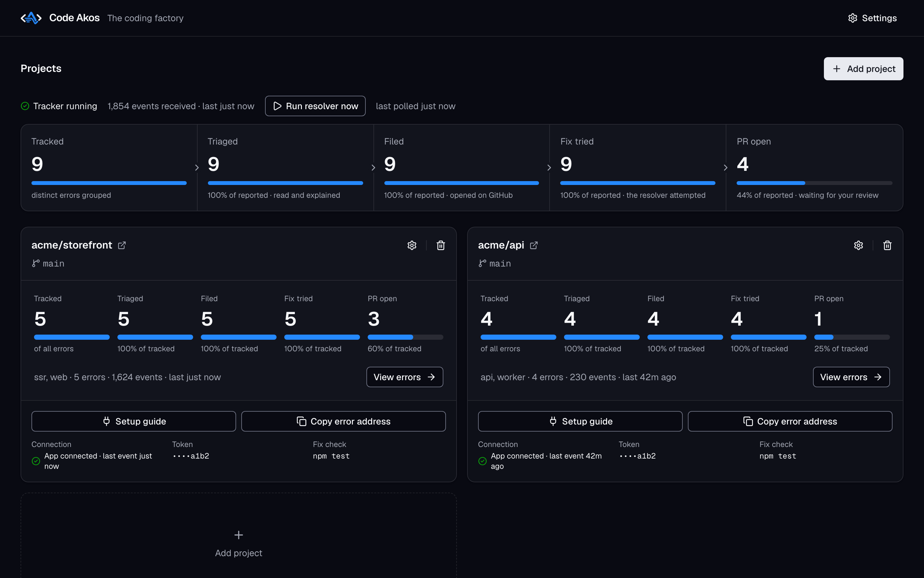Viewport: 924px width, 578px height.
Task: Click the chevron between Triaged and Filed
Action: click(x=373, y=167)
